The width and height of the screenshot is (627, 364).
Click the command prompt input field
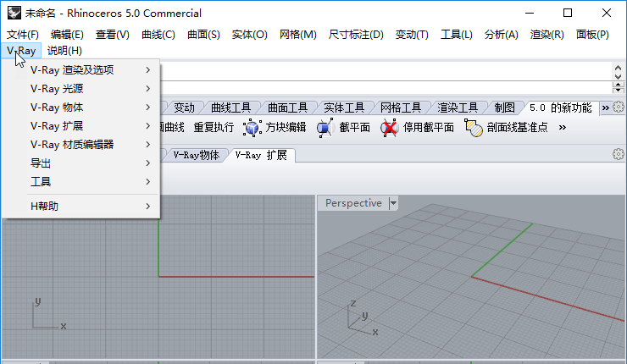[x=386, y=87]
